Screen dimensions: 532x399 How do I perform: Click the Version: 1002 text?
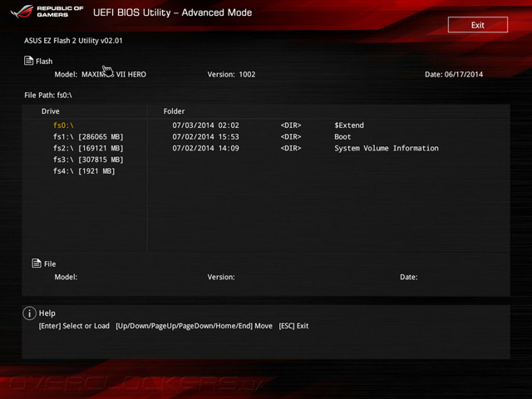[x=231, y=74]
